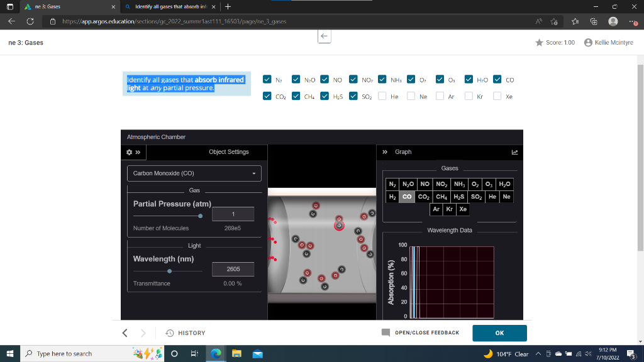Collapse the Graph panel double-chevron
Image resolution: width=644 pixels, height=362 pixels.
(x=385, y=152)
